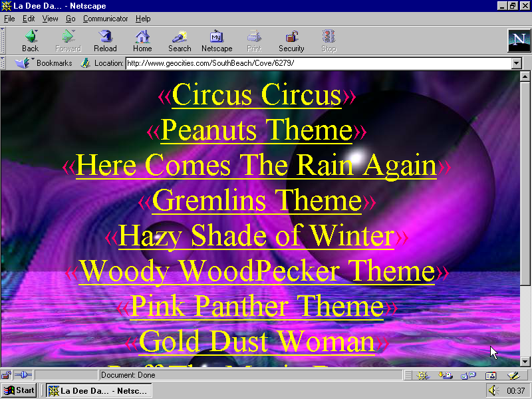
Task: Click the Netscape N logo
Action: point(517,40)
